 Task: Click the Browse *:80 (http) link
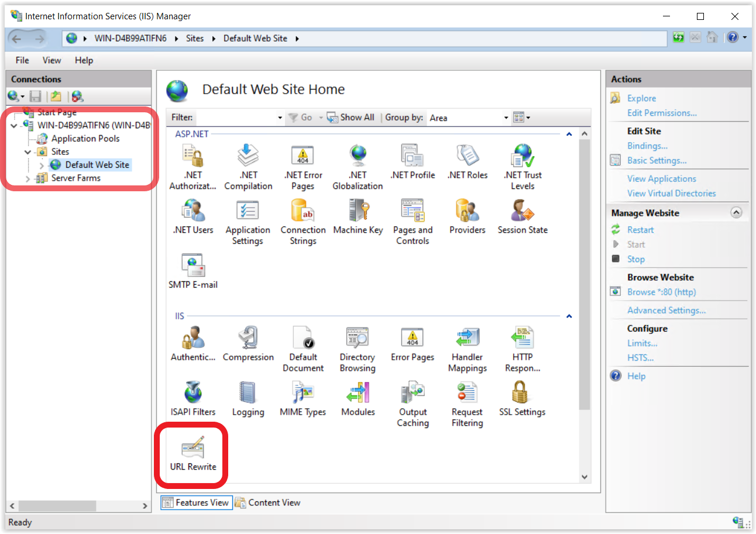(661, 292)
